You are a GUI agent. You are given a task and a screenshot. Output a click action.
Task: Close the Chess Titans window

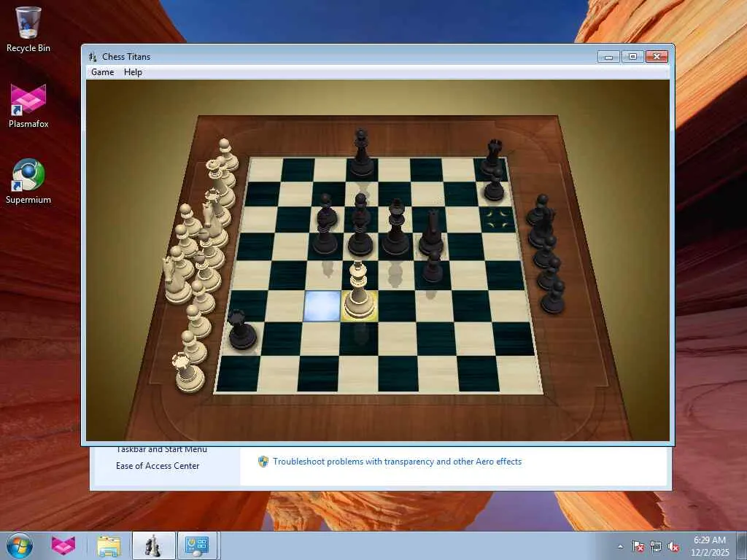(x=657, y=57)
